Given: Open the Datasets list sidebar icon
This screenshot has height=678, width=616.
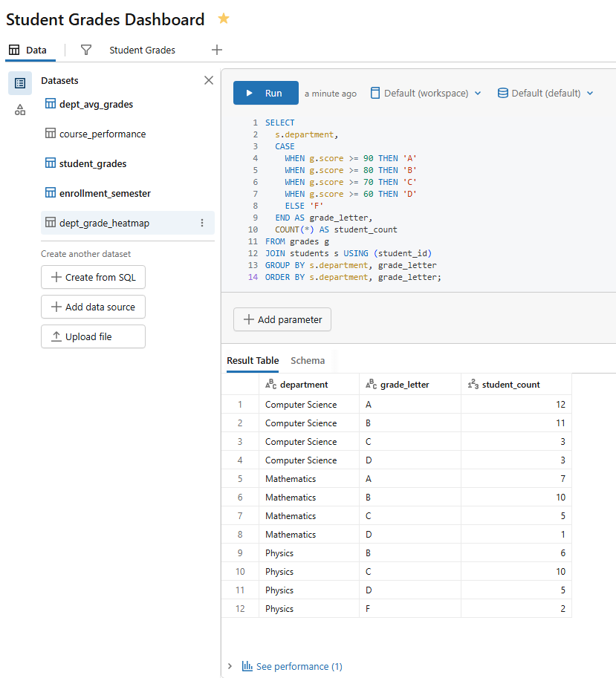Looking at the screenshot, I should click(20, 83).
